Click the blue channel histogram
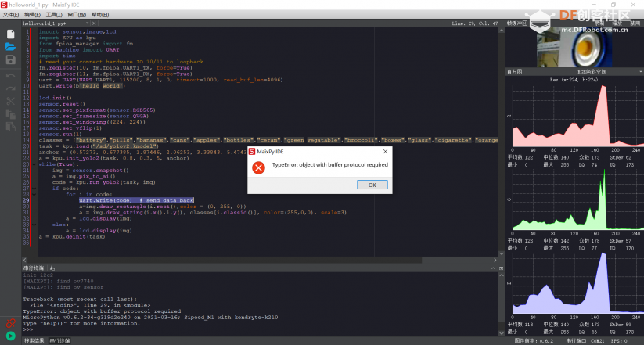This screenshot has height=345, width=644. click(577, 283)
